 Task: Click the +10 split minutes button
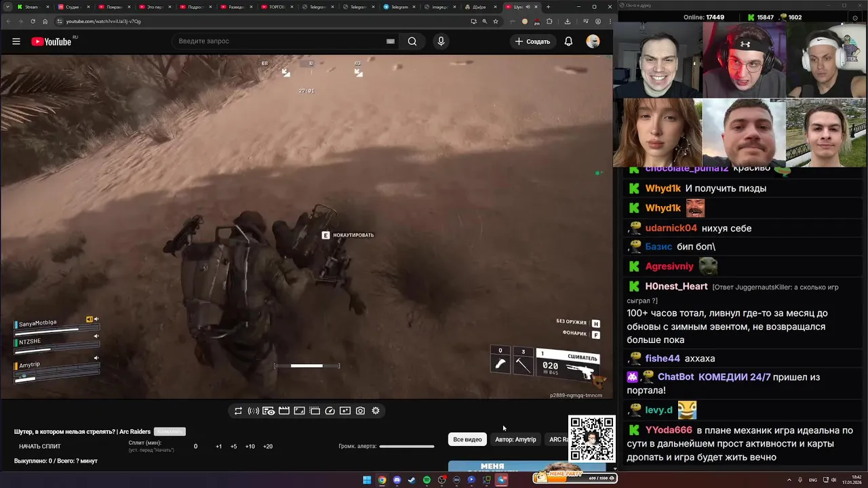click(250, 447)
